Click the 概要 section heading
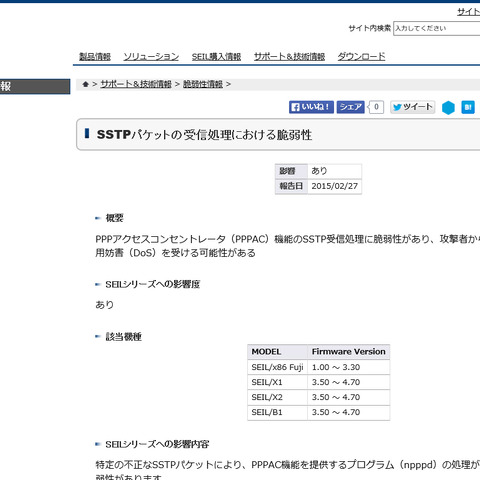The height and width of the screenshot is (480, 480). (x=114, y=218)
